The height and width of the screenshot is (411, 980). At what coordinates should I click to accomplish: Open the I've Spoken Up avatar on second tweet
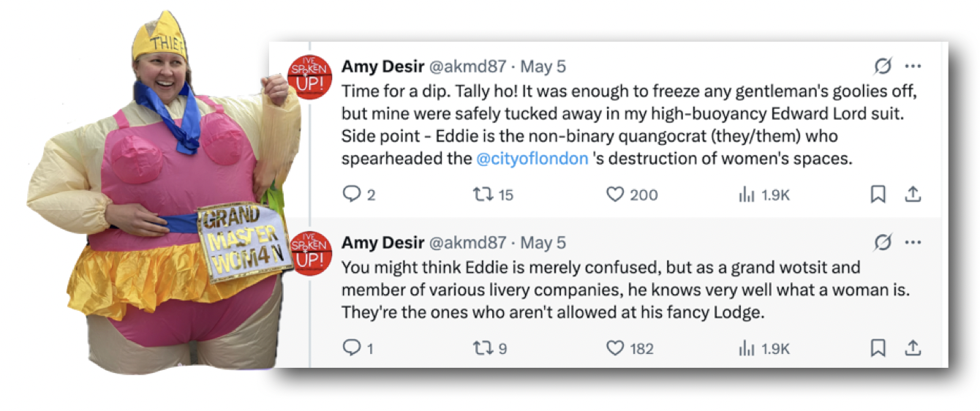310,252
